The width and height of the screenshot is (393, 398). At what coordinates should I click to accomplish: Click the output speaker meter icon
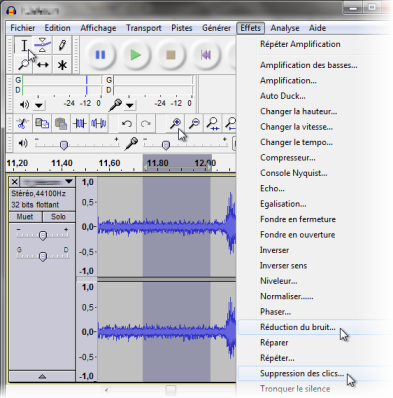pos(24,105)
